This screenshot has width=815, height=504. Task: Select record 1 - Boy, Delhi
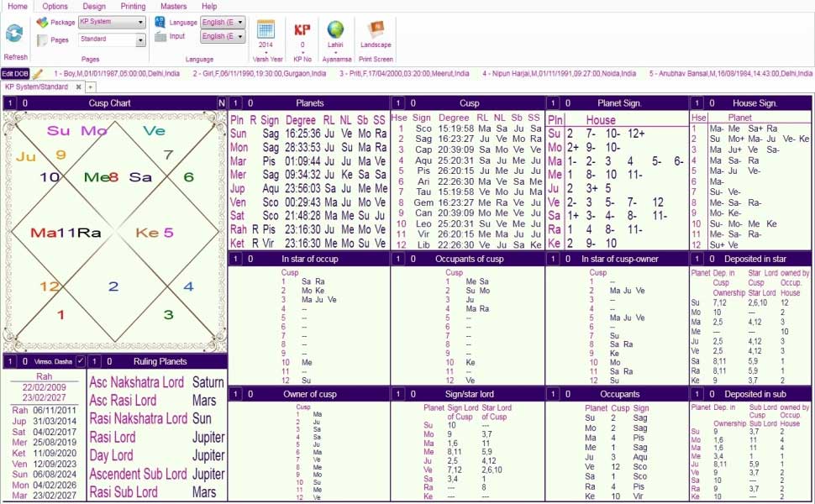coord(117,74)
